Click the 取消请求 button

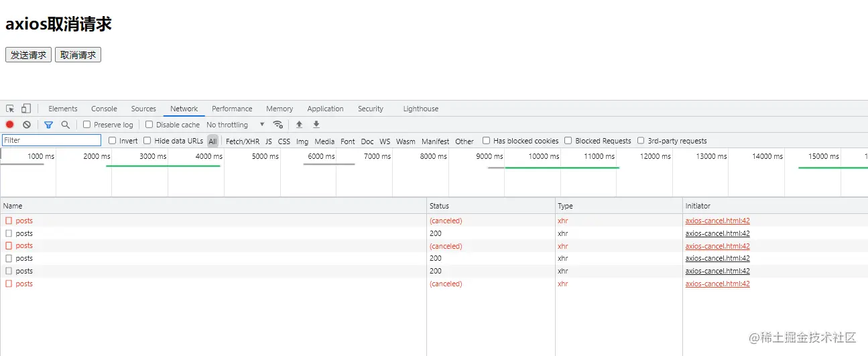[78, 55]
